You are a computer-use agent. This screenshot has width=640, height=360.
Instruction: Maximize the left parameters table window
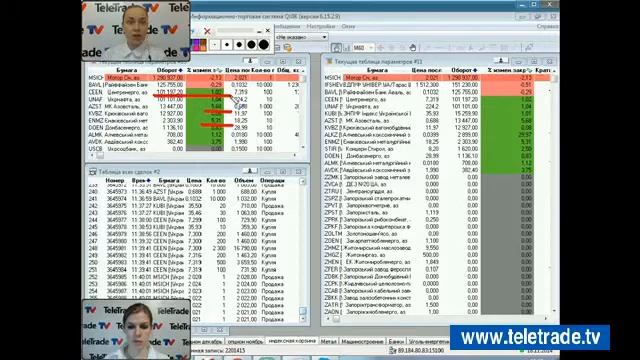point(283,61)
